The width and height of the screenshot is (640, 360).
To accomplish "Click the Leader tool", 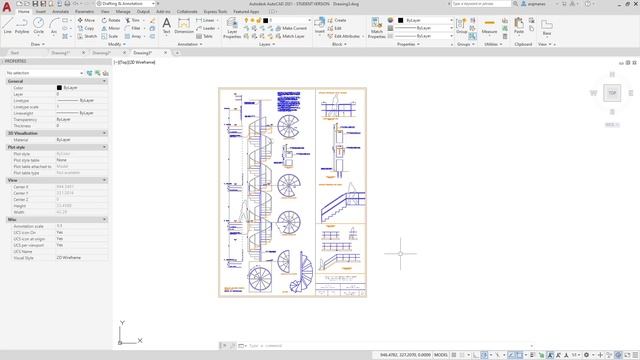I will [x=206, y=28].
